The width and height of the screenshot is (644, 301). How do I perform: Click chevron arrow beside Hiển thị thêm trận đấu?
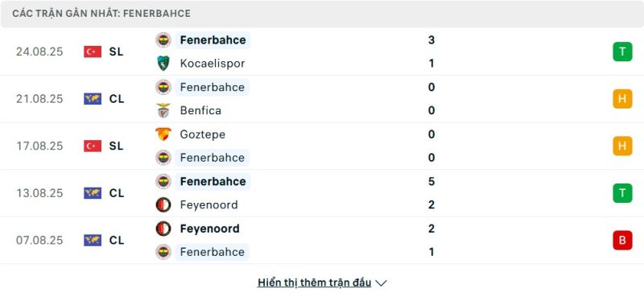pyautogui.click(x=381, y=283)
